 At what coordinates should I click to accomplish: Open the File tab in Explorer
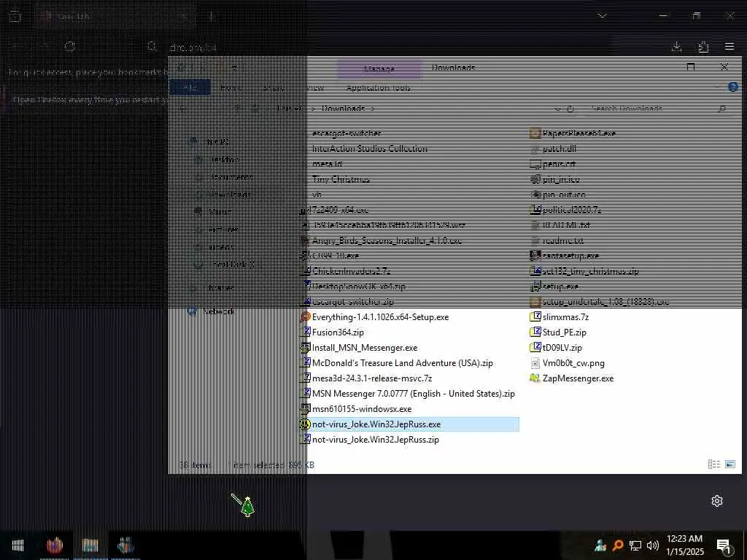coord(190,87)
